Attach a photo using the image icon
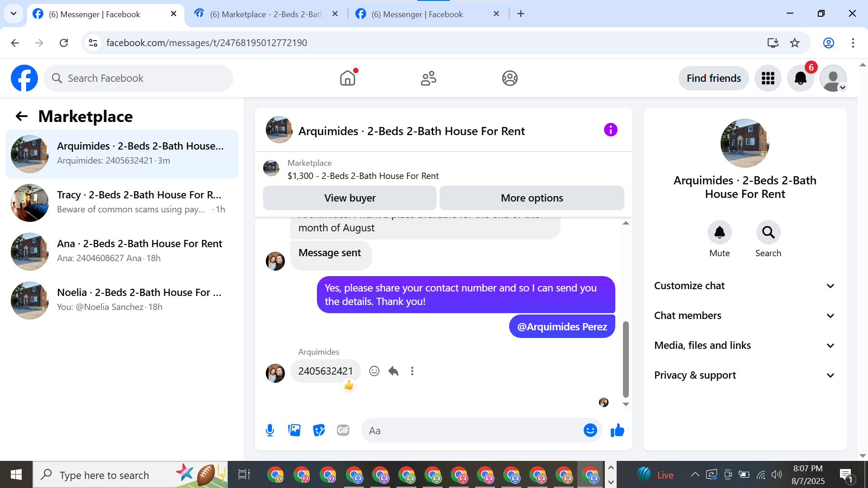Image resolution: width=868 pixels, height=488 pixels. [294, 431]
